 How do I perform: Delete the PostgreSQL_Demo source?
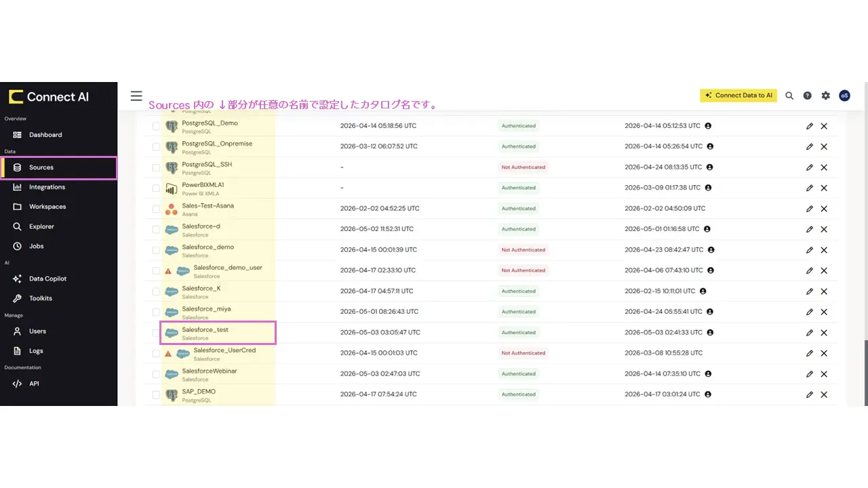824,126
